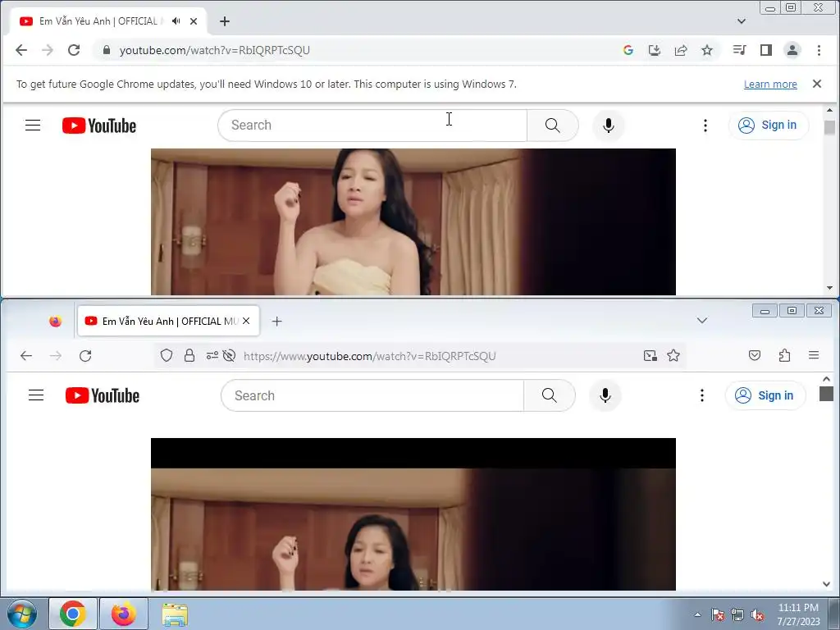Show hidden tray icons arrow

[697, 614]
